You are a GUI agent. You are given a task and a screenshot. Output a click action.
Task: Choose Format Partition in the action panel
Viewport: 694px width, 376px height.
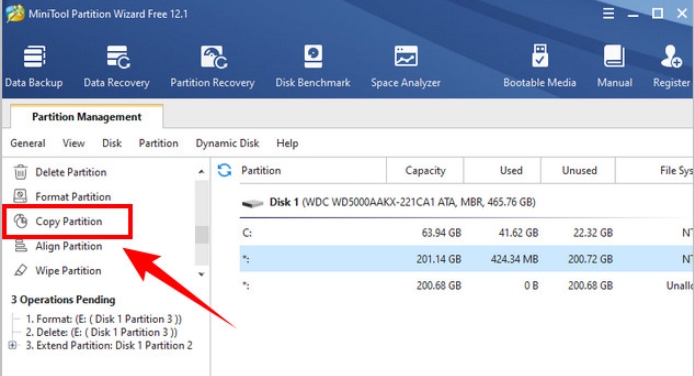coord(73,196)
